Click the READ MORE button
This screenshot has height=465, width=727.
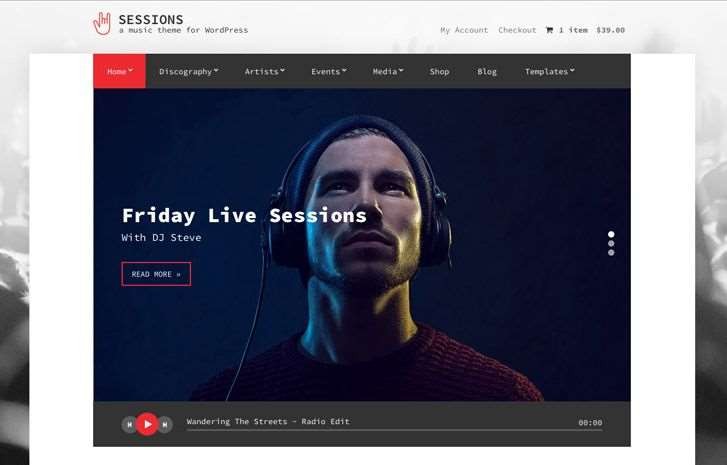pos(156,274)
